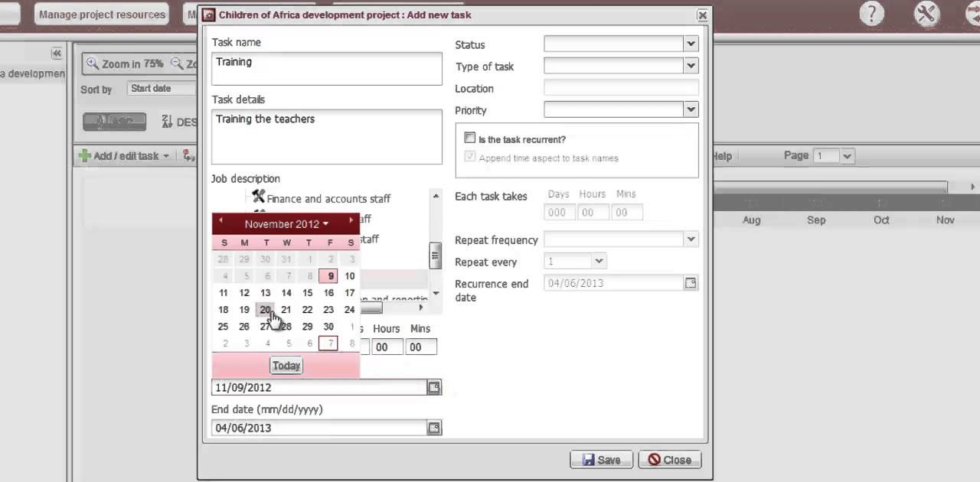This screenshot has height=482, width=980.
Task: Select Finance and accounts staff row
Action: click(328, 198)
